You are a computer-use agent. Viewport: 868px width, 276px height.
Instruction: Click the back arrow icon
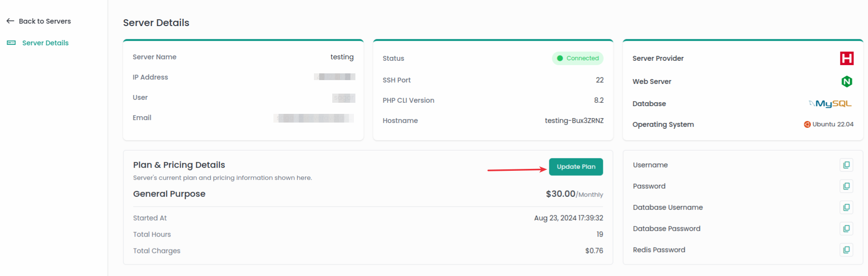point(10,21)
